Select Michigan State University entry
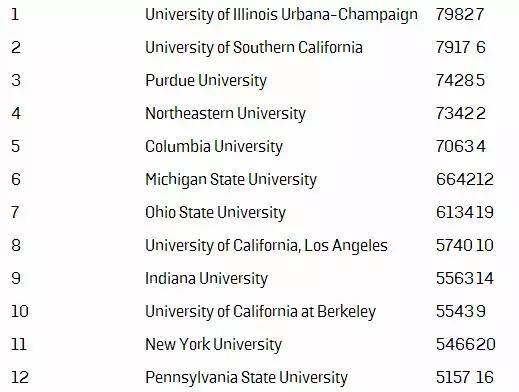 (231, 180)
